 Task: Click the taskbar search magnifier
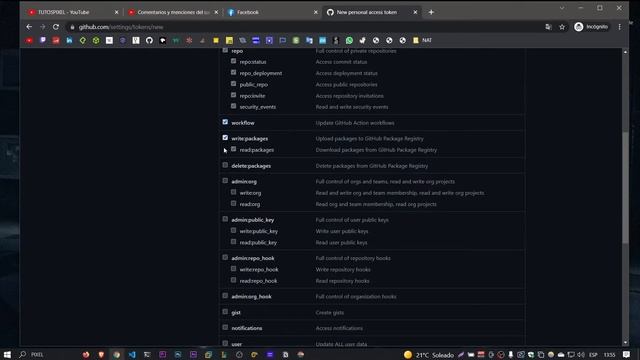click(23, 355)
